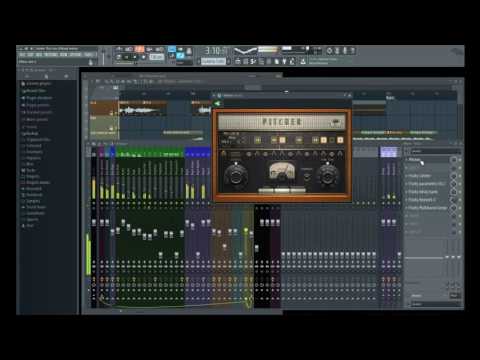Click the orange record button in transport
Viewport: 480px width, 360px height.
pos(140,49)
